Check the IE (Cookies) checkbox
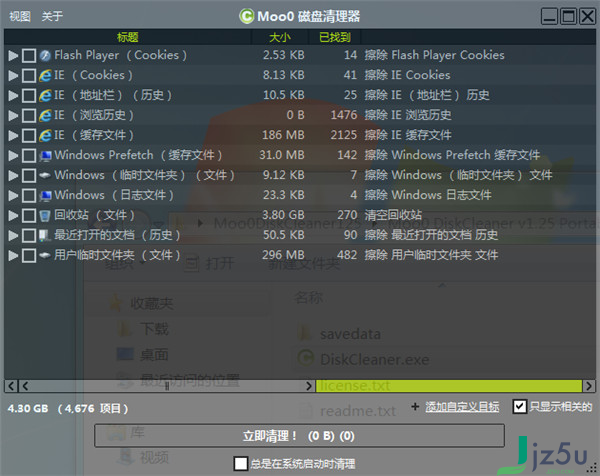The image size is (600, 476). [29, 76]
